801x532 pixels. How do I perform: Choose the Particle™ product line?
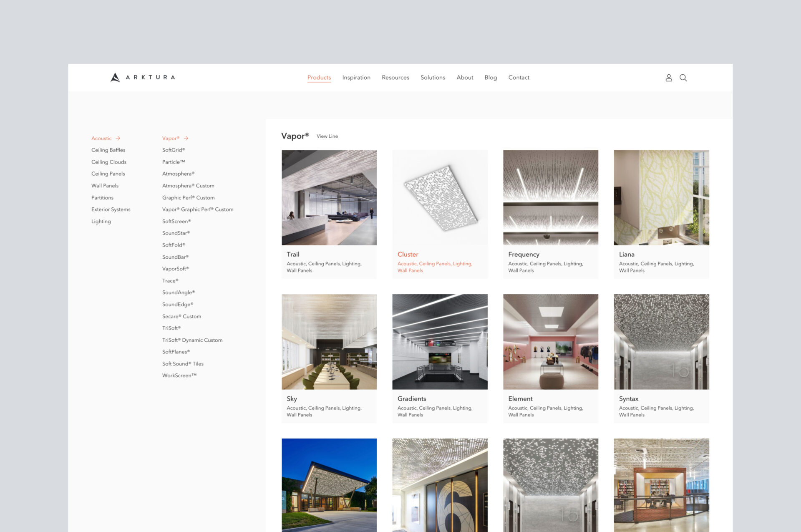click(174, 162)
